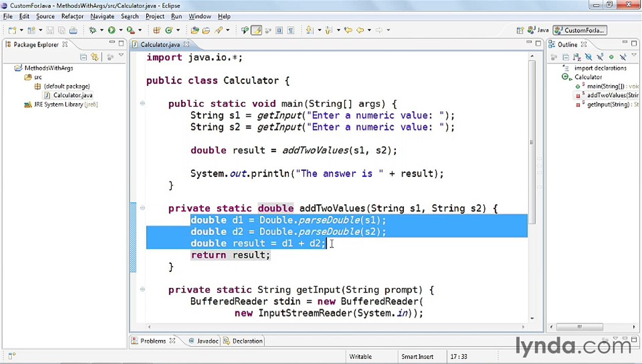642x364 pixels.
Task: Click the Smart Insert status field
Action: [417, 356]
